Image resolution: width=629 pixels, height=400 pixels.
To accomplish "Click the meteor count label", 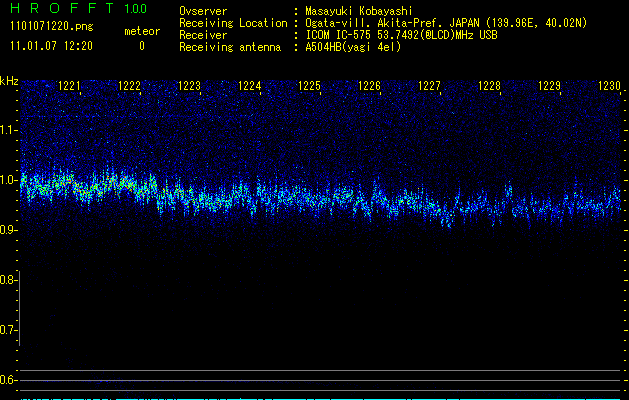I will 141,31.
